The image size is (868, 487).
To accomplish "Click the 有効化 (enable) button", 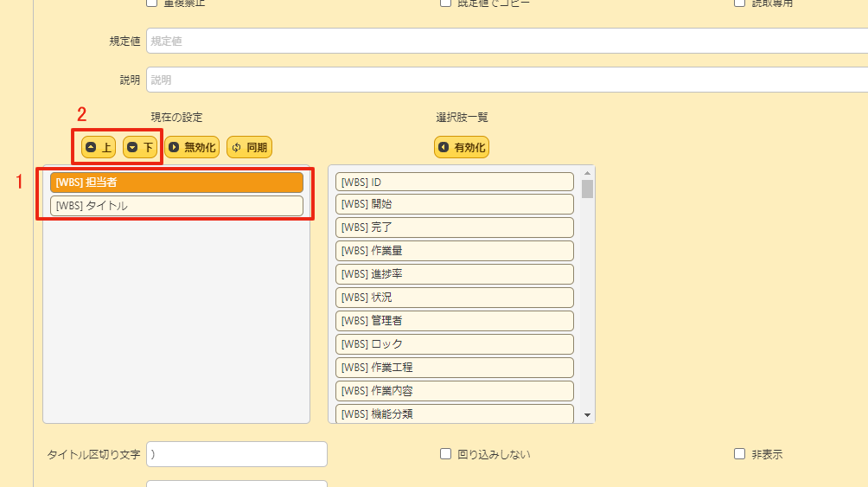I will click(x=462, y=147).
